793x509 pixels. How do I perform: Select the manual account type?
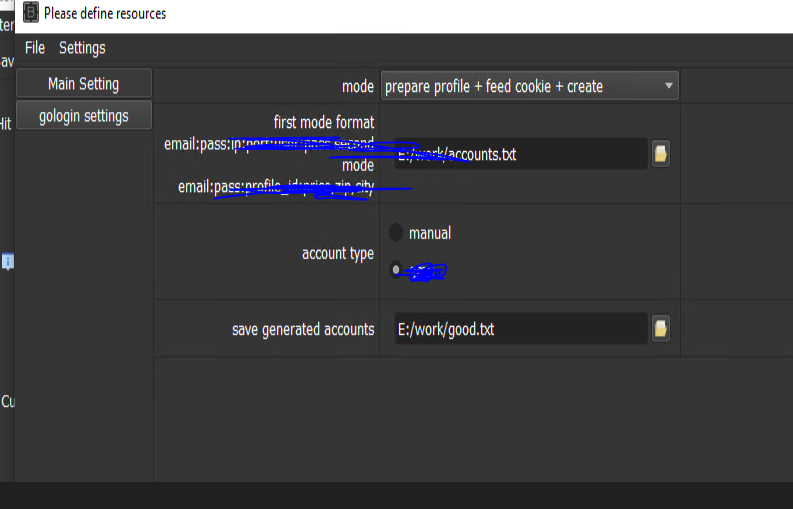click(396, 233)
